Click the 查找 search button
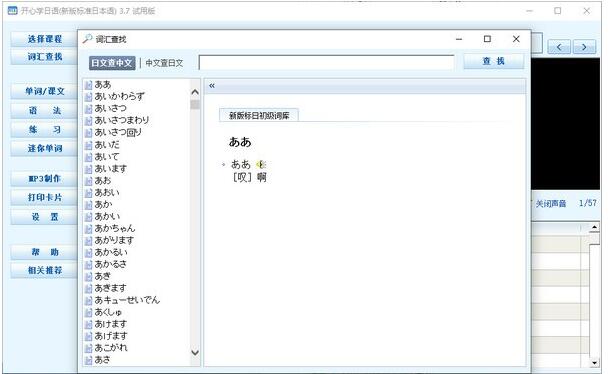609x374 pixels. (x=494, y=61)
